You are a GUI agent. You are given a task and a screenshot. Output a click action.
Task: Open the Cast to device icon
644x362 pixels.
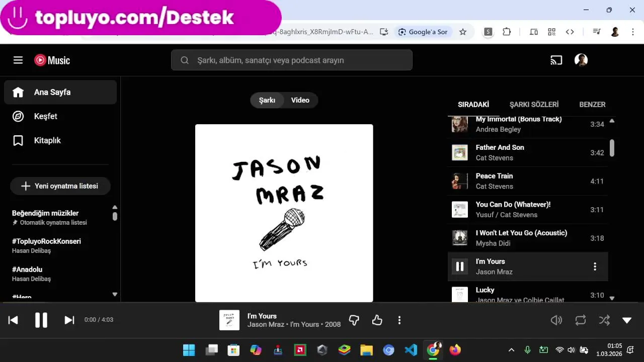(556, 60)
